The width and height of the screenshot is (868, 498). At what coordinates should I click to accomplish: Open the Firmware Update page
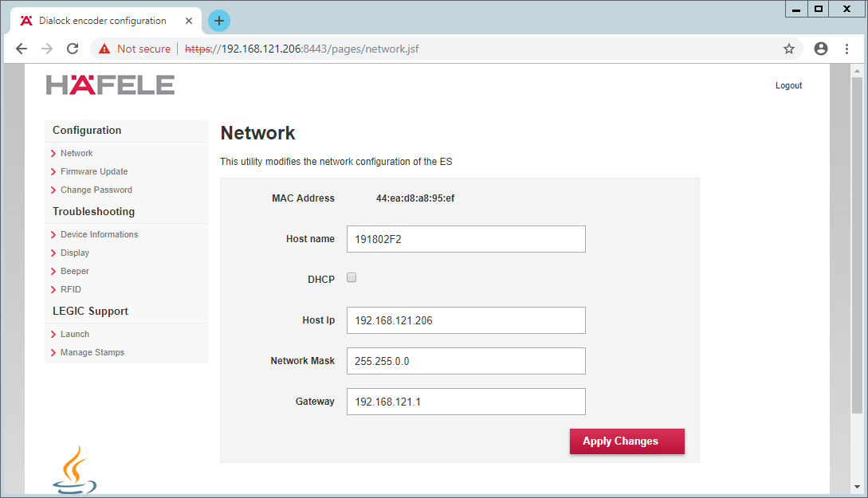tap(94, 171)
